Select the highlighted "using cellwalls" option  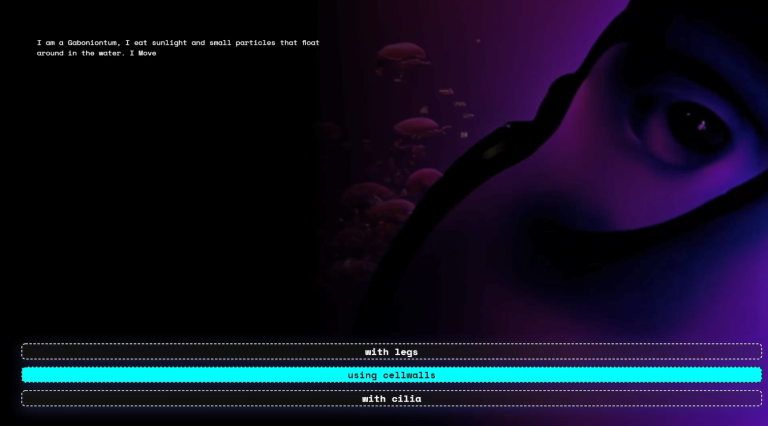[391, 375]
